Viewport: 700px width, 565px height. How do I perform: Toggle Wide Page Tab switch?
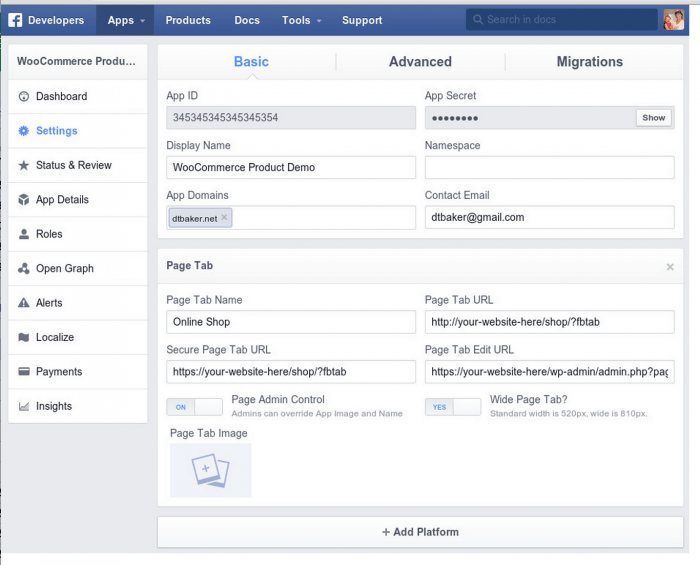(453, 407)
